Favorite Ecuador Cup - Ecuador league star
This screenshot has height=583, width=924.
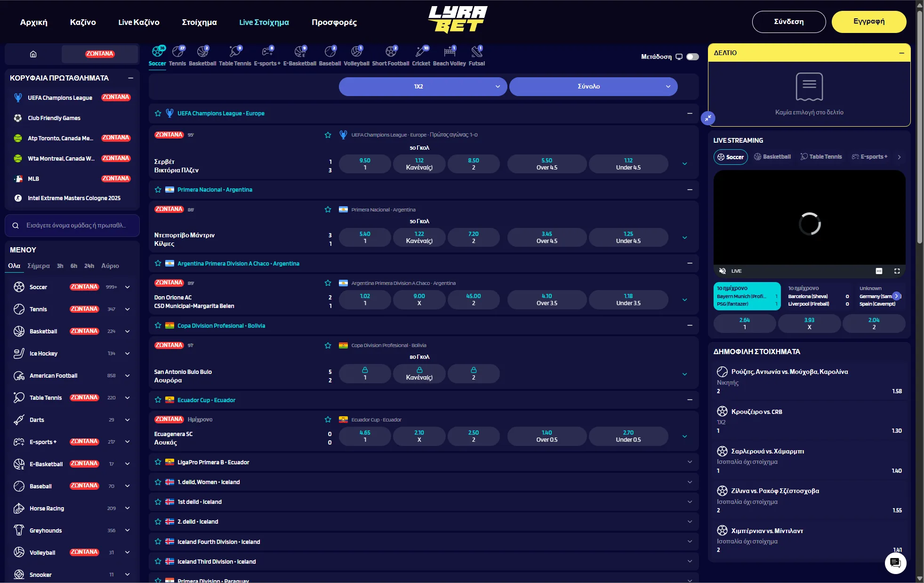coord(158,400)
